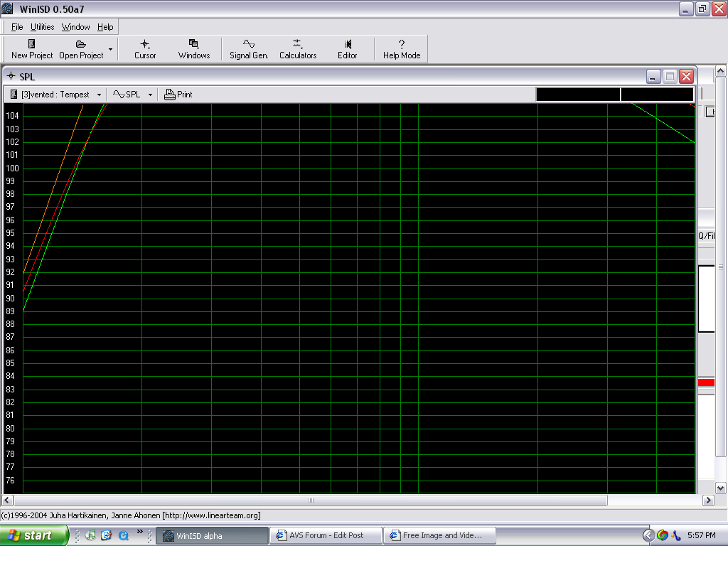Expand the Open Project dropdown arrow
Viewport: 728px width, 563px height.
(110, 49)
